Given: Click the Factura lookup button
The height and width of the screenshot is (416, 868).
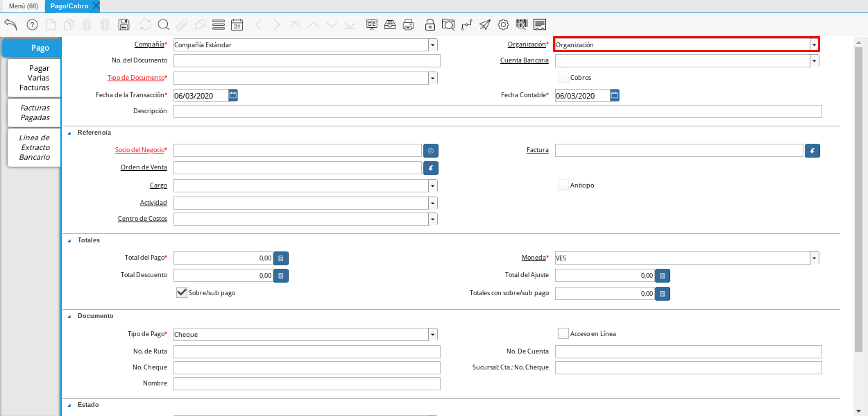Looking at the screenshot, I should tap(812, 150).
